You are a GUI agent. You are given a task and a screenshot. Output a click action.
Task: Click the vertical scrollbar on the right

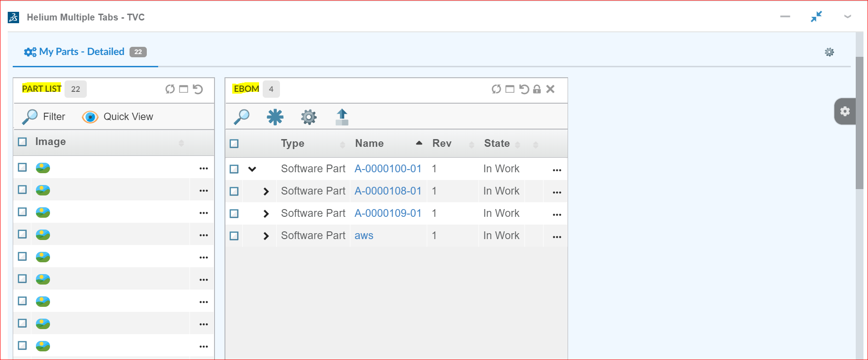[859, 123]
